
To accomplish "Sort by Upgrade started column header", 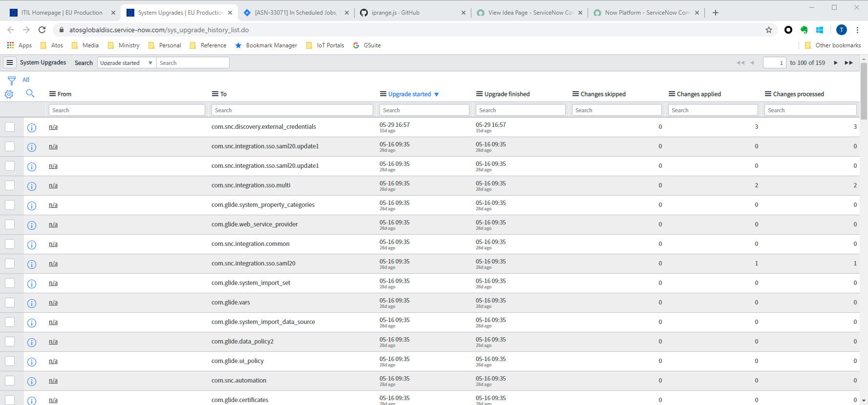I will 409,94.
